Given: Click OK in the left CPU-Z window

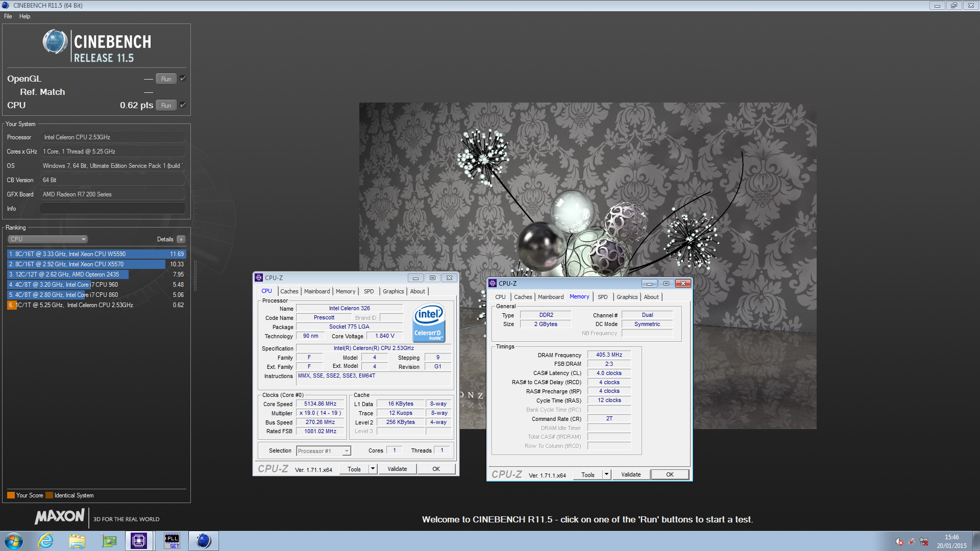Looking at the screenshot, I should pyautogui.click(x=436, y=469).
